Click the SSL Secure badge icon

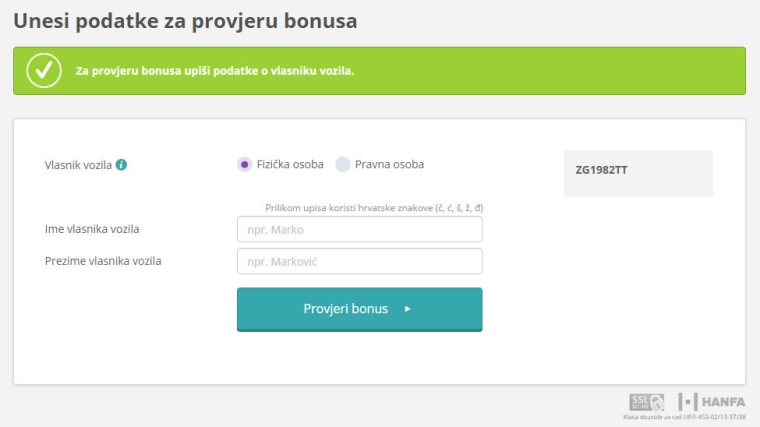coord(647,402)
